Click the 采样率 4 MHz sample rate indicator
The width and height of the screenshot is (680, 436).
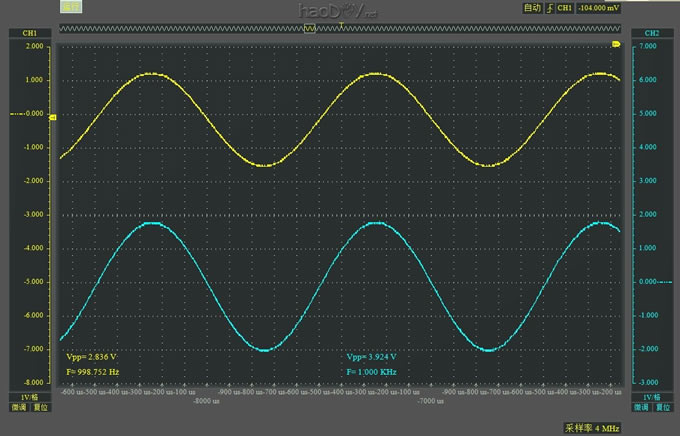coord(592,426)
